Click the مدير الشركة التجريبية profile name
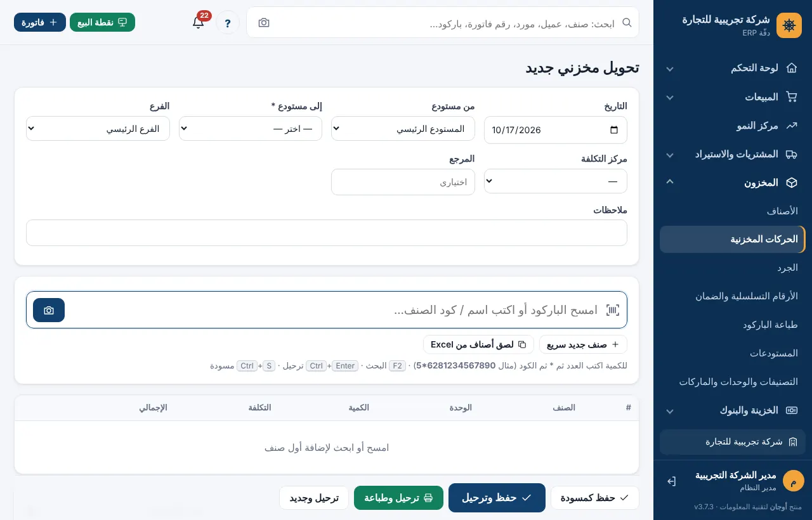Screen dimensions: 812x520 [x=735, y=476]
